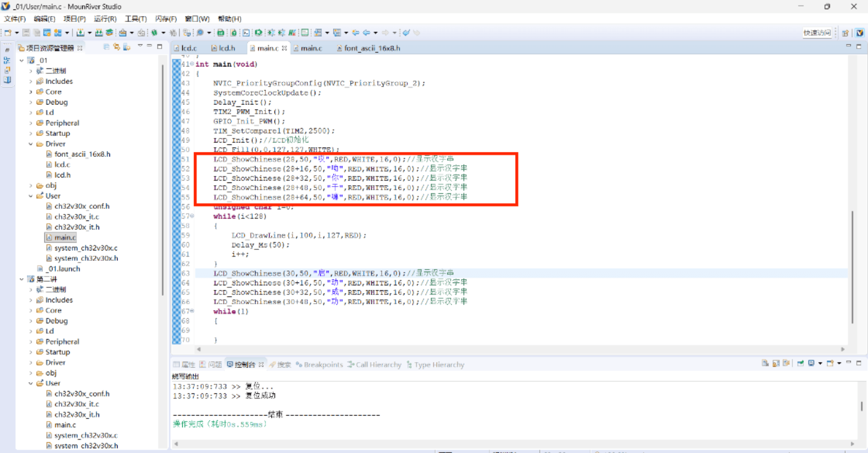Click the link-with-editor icon in project explorer
This screenshot has width=868, height=453.
click(117, 47)
